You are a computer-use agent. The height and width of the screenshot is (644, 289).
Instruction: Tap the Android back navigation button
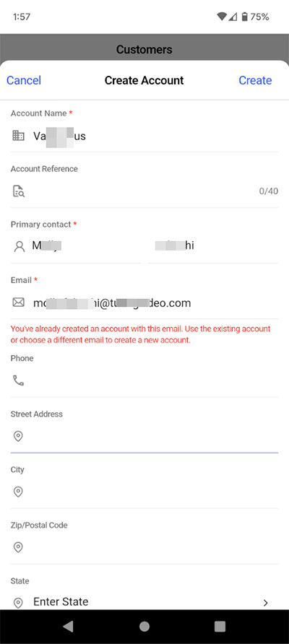coord(68,627)
